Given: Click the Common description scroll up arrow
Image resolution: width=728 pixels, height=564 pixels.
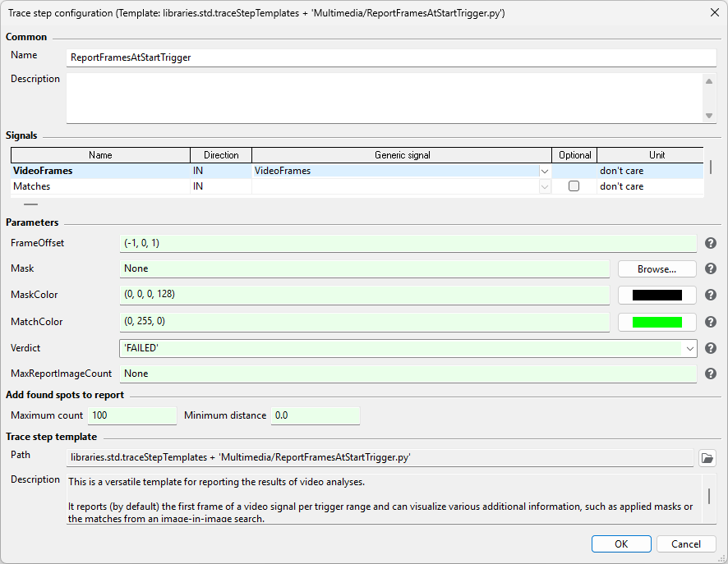Looking at the screenshot, I should point(709,81).
